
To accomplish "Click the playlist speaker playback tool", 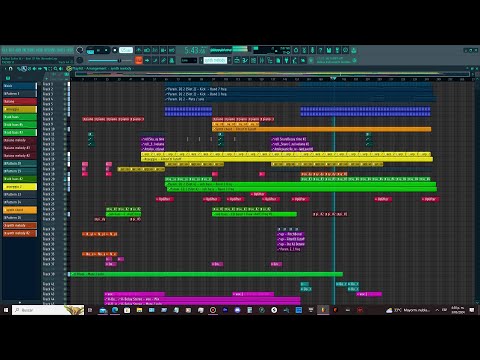I will point(61,68).
